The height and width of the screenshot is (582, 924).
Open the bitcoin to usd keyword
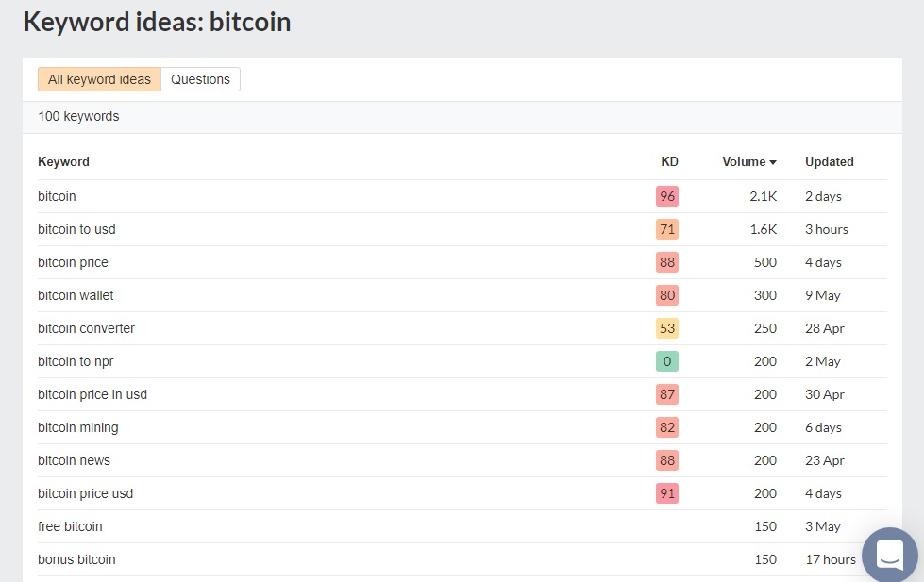coord(76,229)
